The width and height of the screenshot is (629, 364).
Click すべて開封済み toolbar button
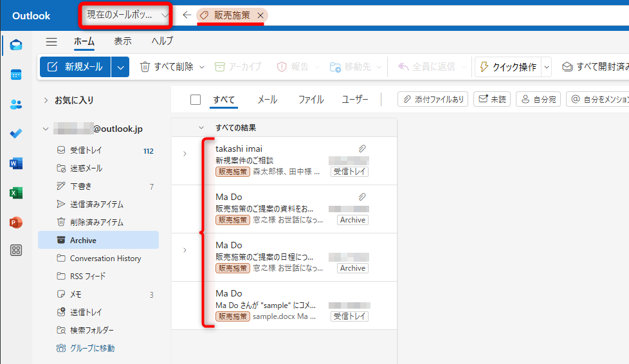tap(596, 67)
